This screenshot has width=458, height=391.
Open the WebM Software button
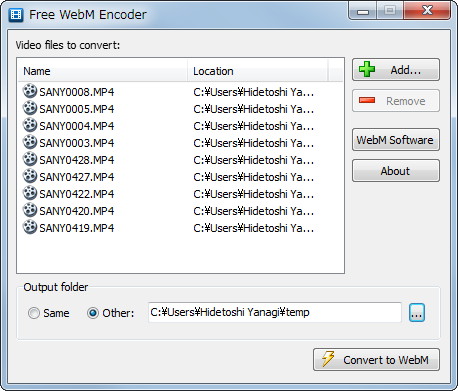tap(396, 140)
